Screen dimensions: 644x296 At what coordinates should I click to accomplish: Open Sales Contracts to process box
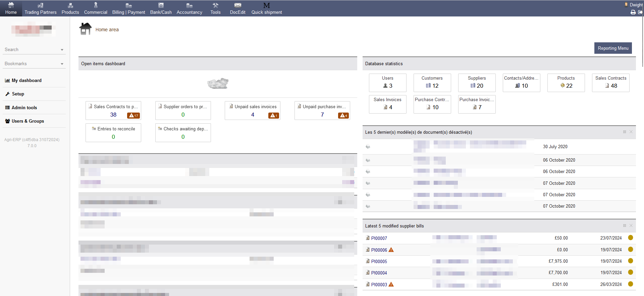pyautogui.click(x=113, y=111)
